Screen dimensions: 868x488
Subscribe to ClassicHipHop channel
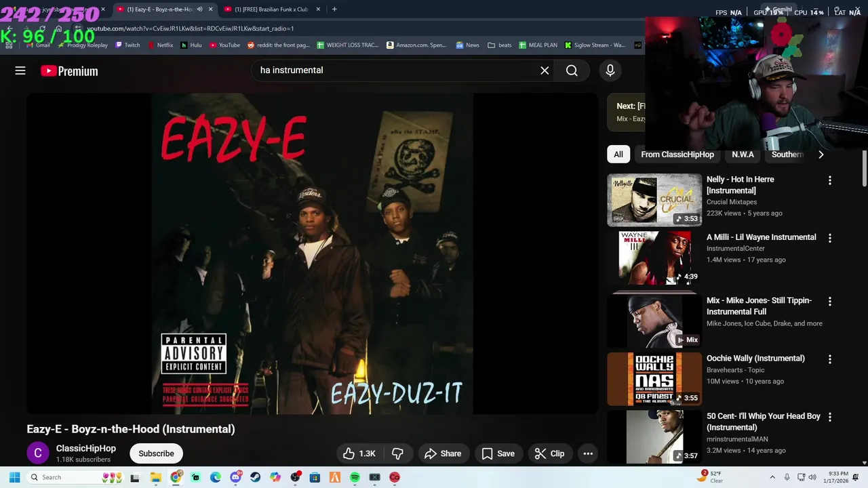[x=156, y=453]
